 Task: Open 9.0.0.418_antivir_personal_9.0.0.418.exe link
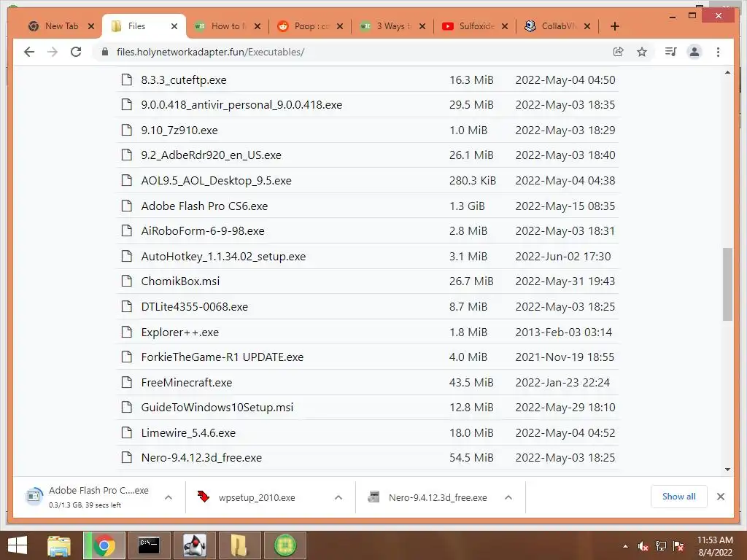coord(241,105)
